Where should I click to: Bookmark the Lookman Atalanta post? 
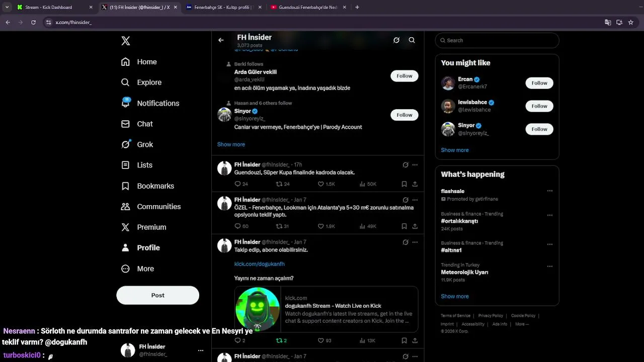click(404, 226)
